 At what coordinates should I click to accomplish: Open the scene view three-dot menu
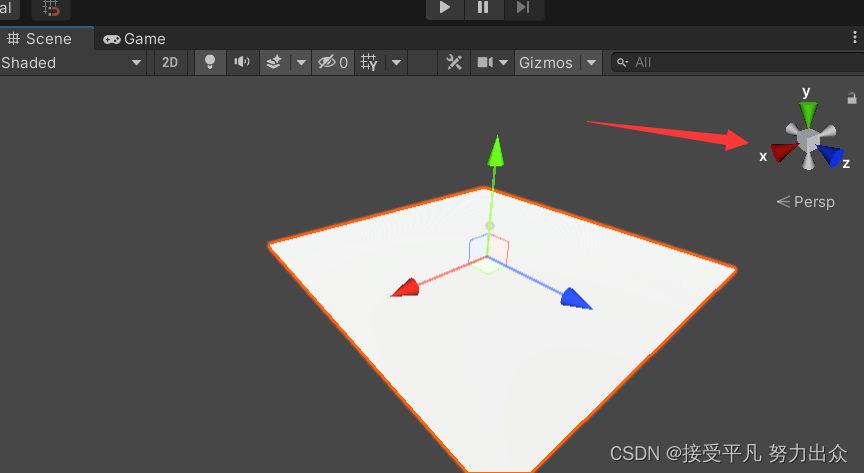click(855, 37)
